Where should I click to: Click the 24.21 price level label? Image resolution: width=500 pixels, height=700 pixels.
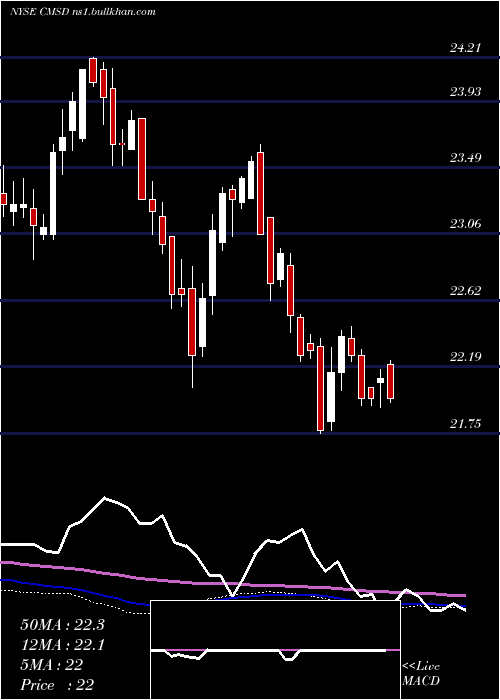click(x=465, y=47)
